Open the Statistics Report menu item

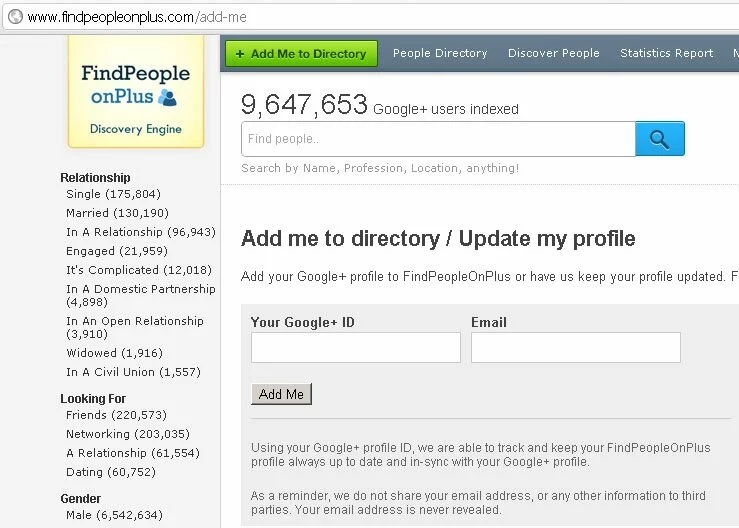pos(666,53)
